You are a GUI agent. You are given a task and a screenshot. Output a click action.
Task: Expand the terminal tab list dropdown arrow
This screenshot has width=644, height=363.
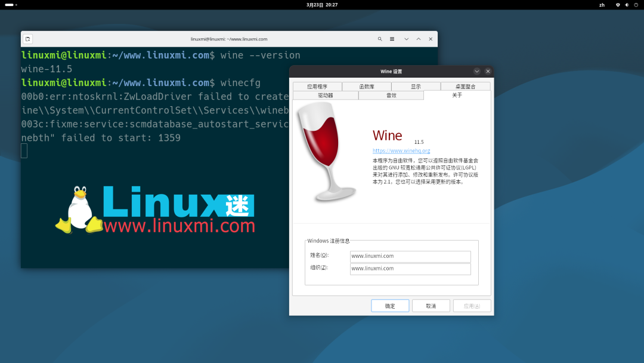[x=406, y=38]
